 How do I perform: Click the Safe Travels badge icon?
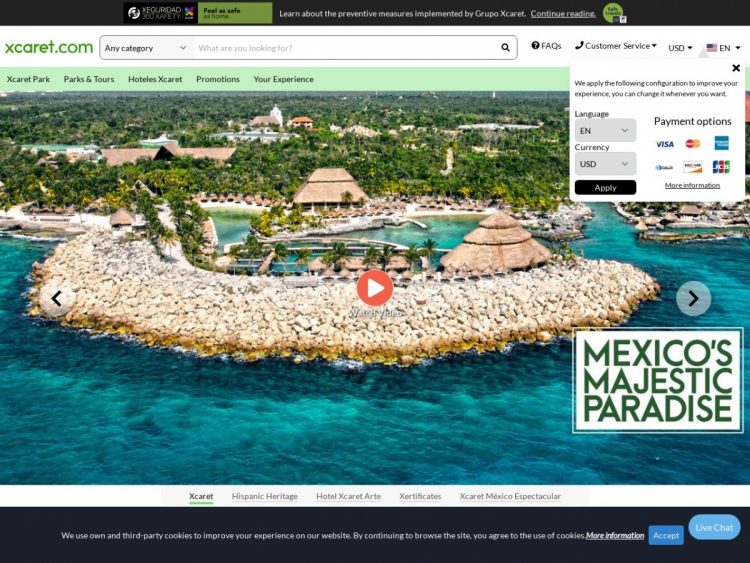click(613, 13)
